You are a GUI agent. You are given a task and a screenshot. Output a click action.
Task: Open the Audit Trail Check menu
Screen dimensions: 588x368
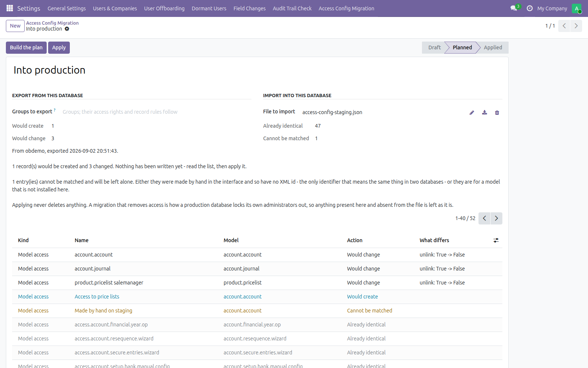pyautogui.click(x=292, y=8)
